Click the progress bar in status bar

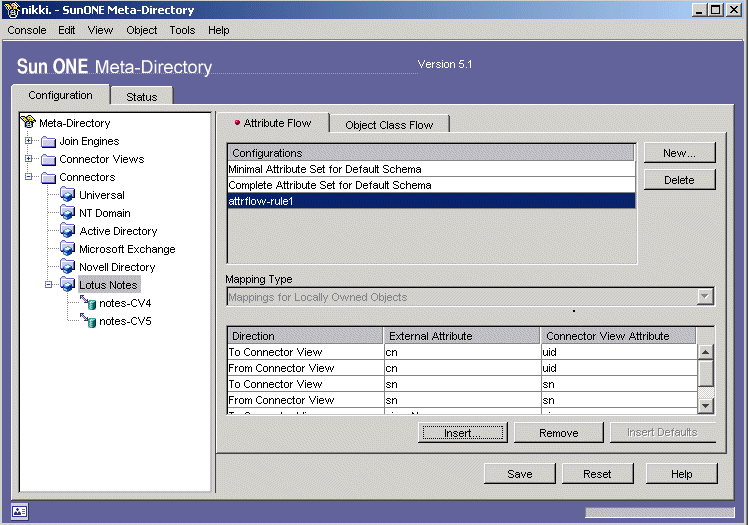tap(660, 512)
